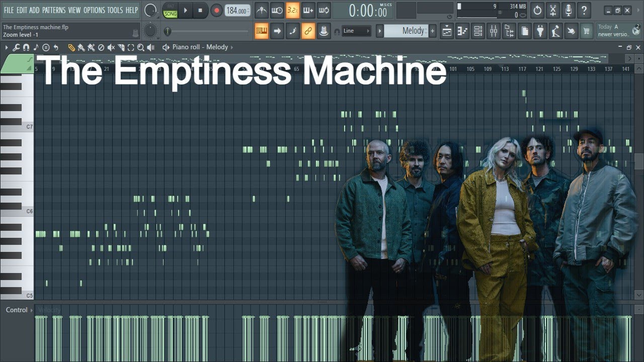Toggle the metronome icon
The image size is (644, 362).
point(261,10)
